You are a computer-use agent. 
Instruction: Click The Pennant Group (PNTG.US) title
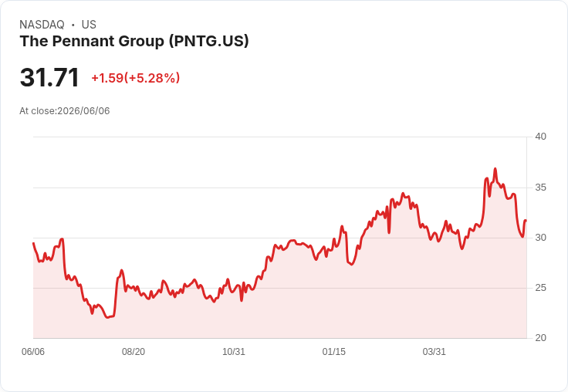click(134, 42)
